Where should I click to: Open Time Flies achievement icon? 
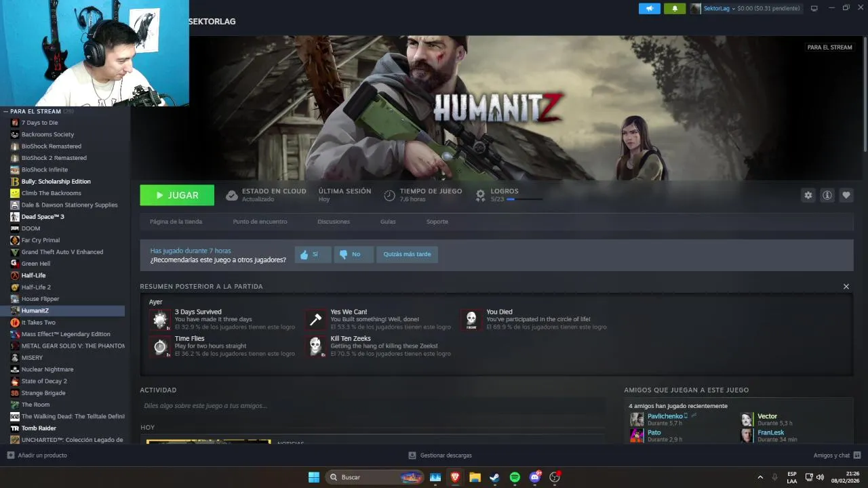coord(160,346)
